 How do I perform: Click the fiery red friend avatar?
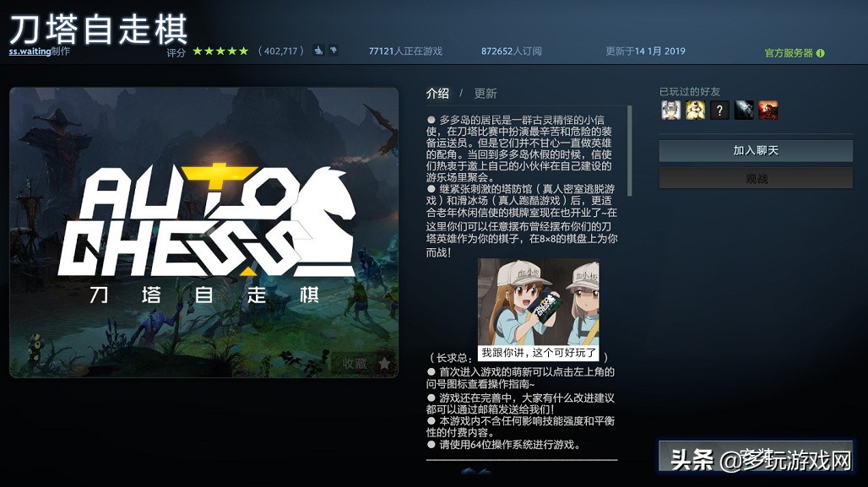(x=768, y=110)
